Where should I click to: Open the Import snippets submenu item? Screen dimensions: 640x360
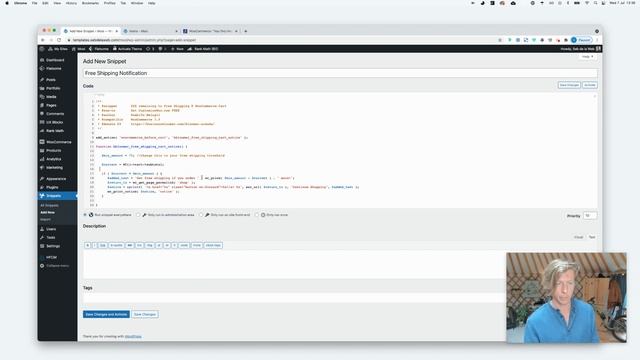coord(45,219)
